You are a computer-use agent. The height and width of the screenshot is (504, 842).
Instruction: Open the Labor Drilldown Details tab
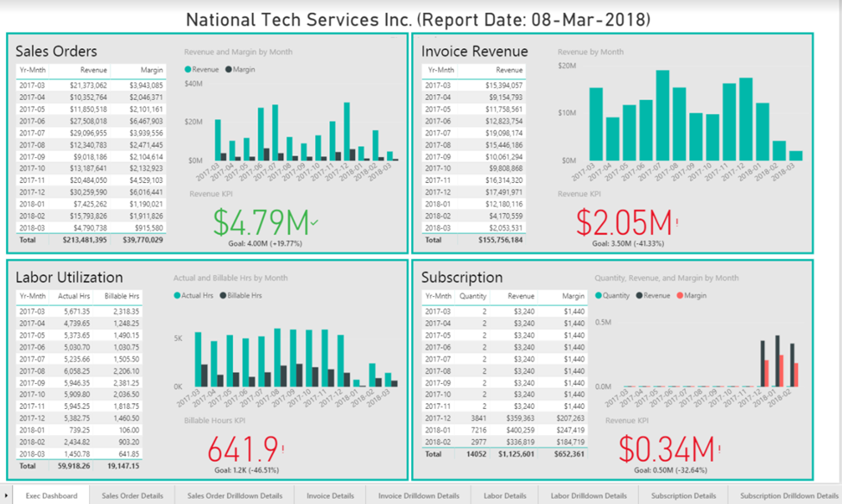coord(589,495)
